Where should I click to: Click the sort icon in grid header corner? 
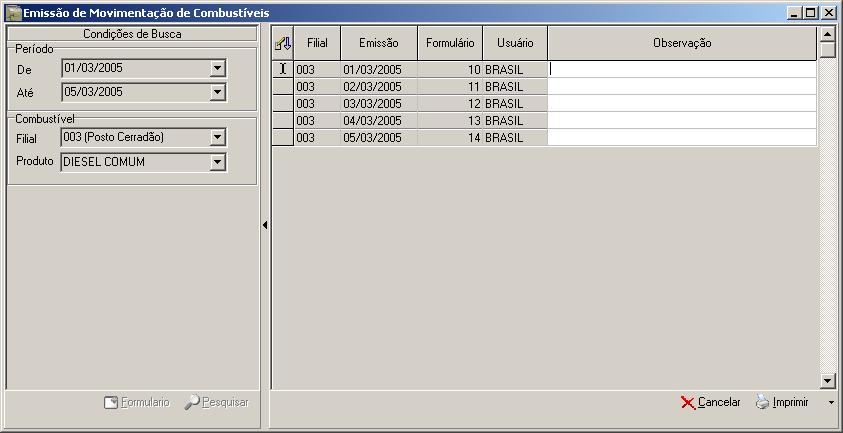click(283, 44)
